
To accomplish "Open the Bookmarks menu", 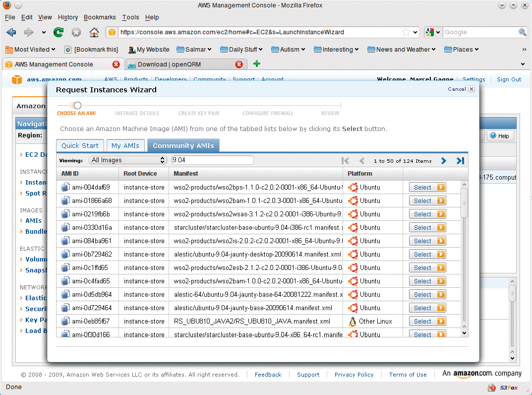I will click(100, 17).
